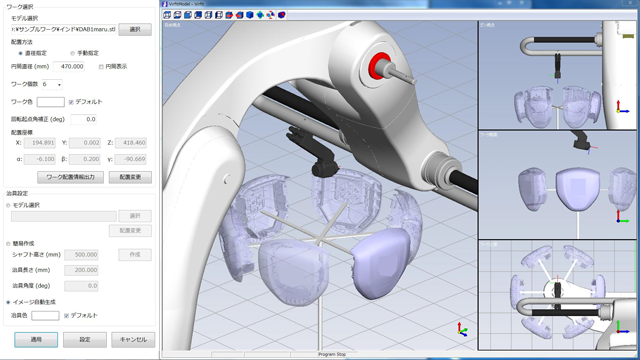Select the 直径指定 radio button

click(x=20, y=53)
